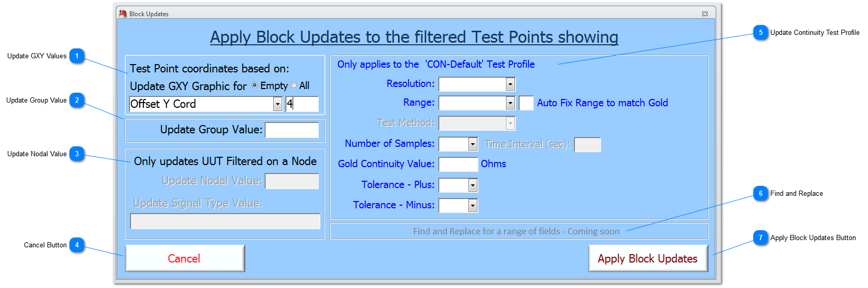Click the numbered marker 3 for Update Nodal Value
This screenshot has height=288, width=868.
(77, 154)
